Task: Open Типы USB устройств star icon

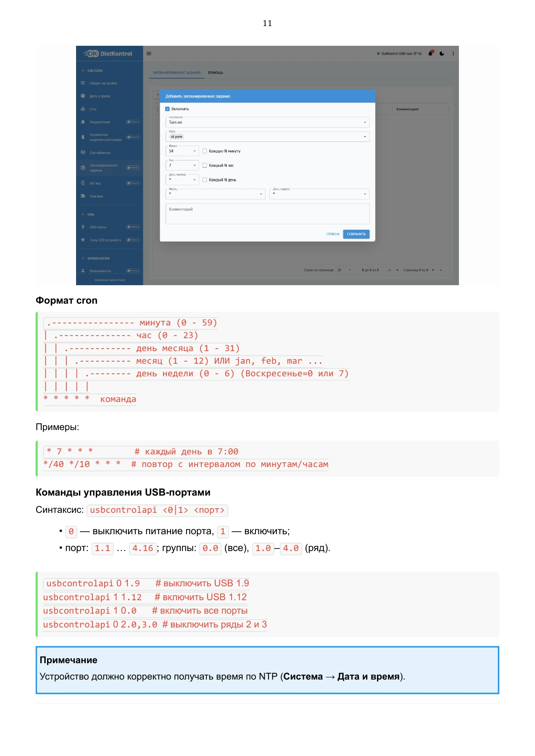Action: 83,240
